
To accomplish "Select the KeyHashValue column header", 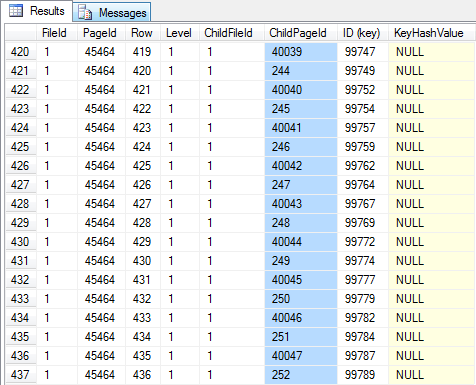I will (x=432, y=33).
